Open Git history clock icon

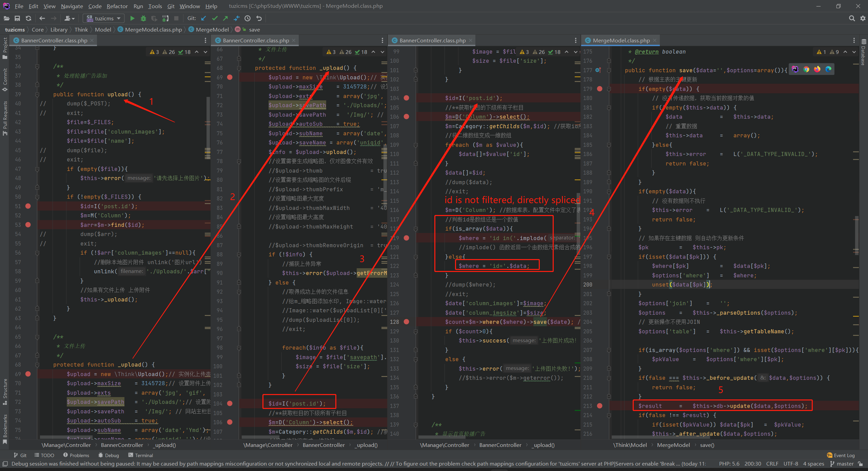coord(248,18)
